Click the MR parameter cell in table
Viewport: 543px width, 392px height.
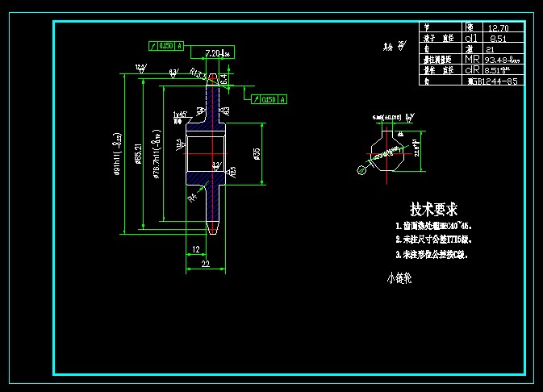click(x=471, y=59)
